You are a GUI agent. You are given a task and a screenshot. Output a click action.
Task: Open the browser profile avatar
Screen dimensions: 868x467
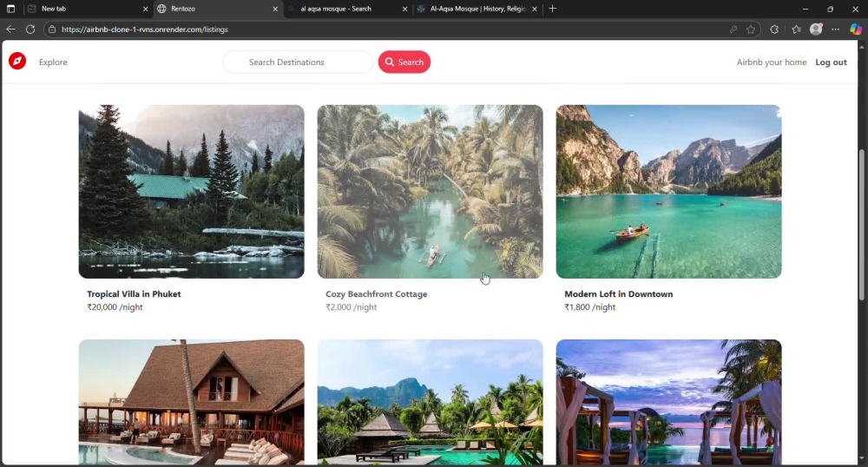click(816, 30)
